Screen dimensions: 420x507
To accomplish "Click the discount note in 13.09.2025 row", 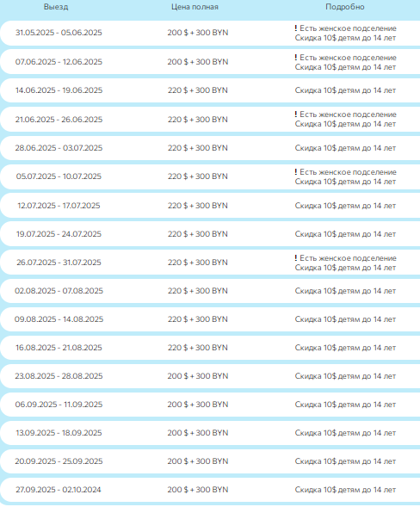I will pyautogui.click(x=345, y=433).
